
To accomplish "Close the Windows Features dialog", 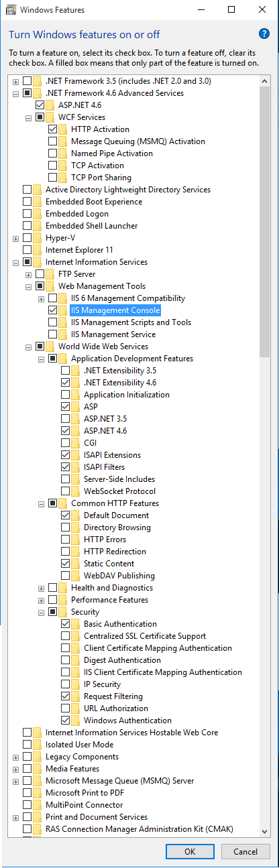I will (x=263, y=10).
